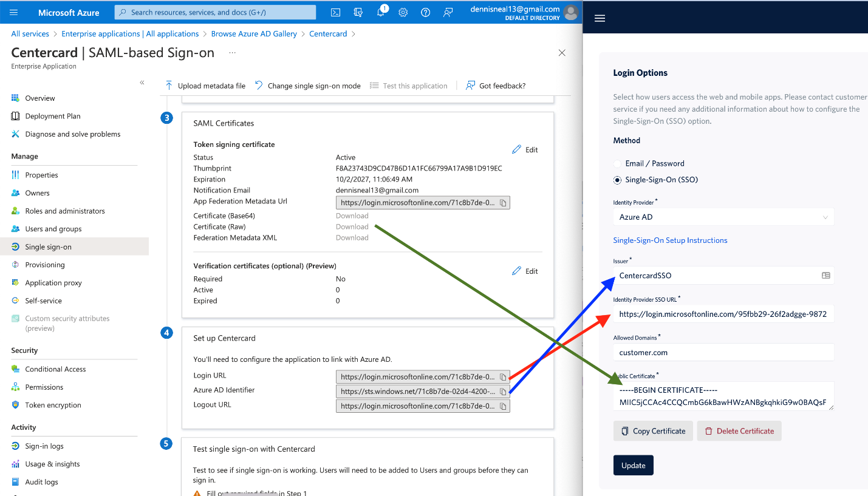Viewport: 868px width, 496px height.
Task: Open the notifications bell with one alert
Action: [380, 12]
